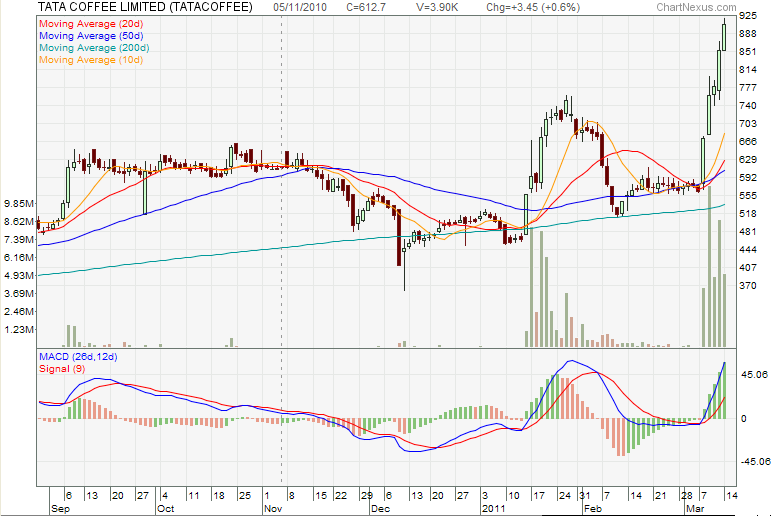Click the Oct month label on date axis

166,509
